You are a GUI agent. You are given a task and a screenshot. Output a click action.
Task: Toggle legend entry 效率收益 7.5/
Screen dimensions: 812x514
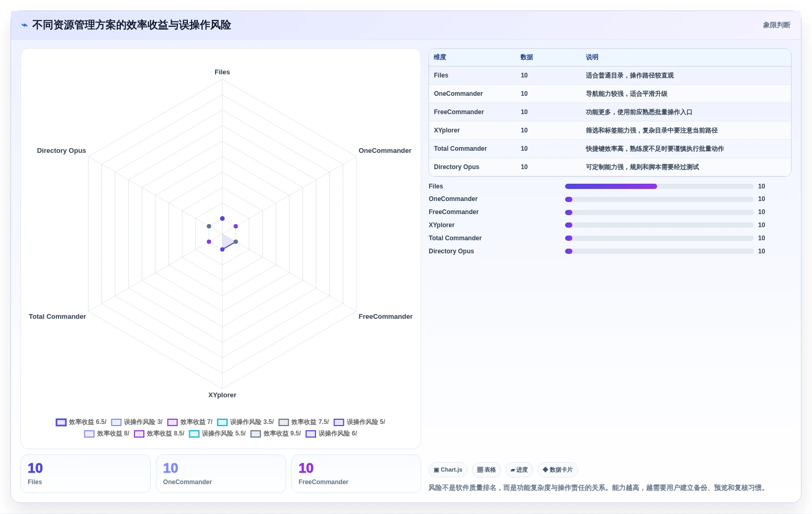[303, 422]
